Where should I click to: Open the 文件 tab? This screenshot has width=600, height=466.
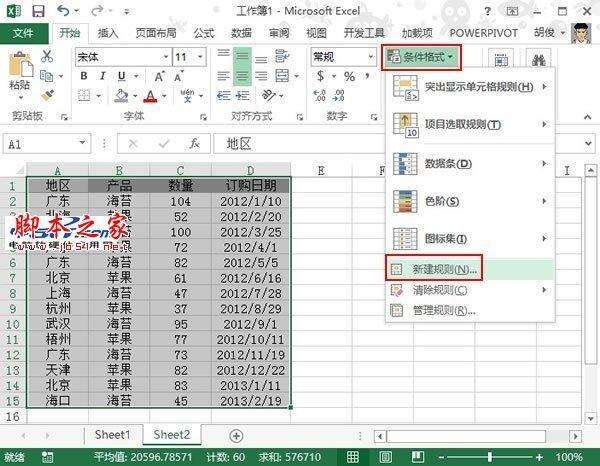(23, 33)
